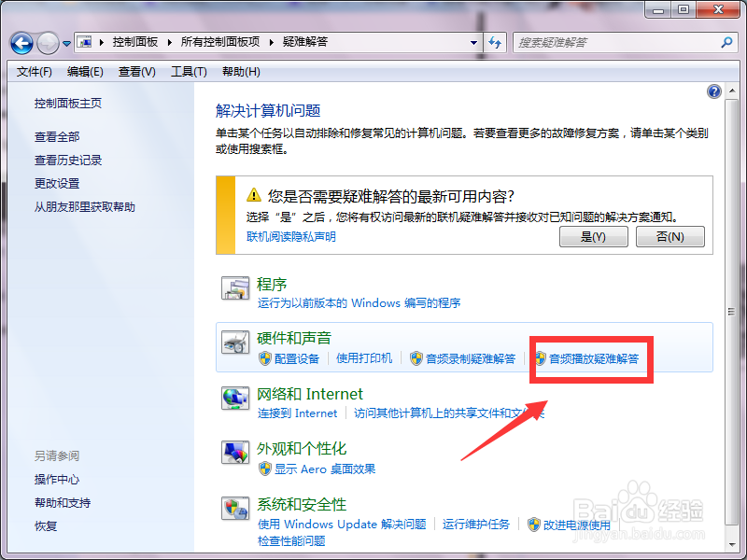Open the 查看(V) menu
This screenshot has height=560, width=747.
point(136,72)
